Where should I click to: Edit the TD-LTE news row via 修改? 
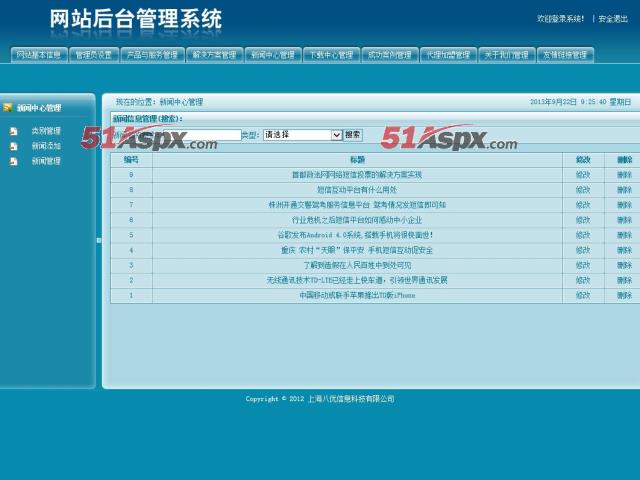click(x=583, y=280)
